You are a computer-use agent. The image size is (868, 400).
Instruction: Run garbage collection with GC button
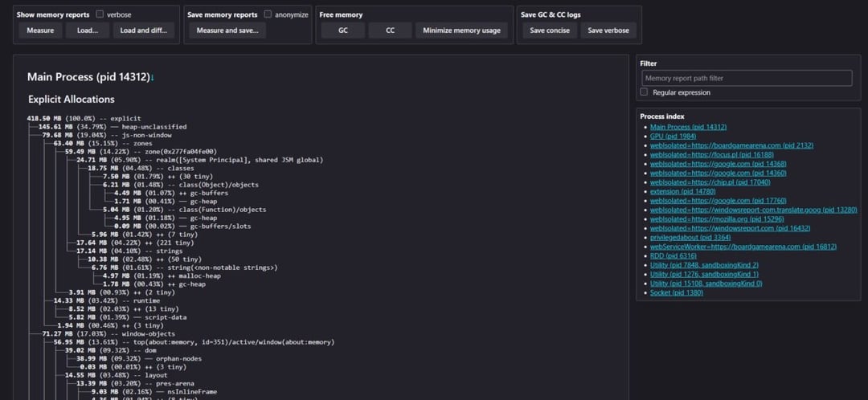click(342, 31)
